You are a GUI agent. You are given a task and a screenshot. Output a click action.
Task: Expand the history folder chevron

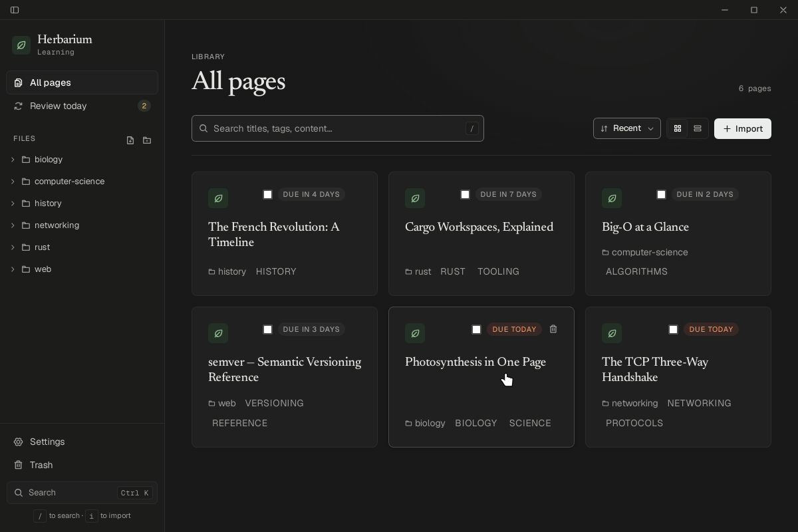click(13, 203)
